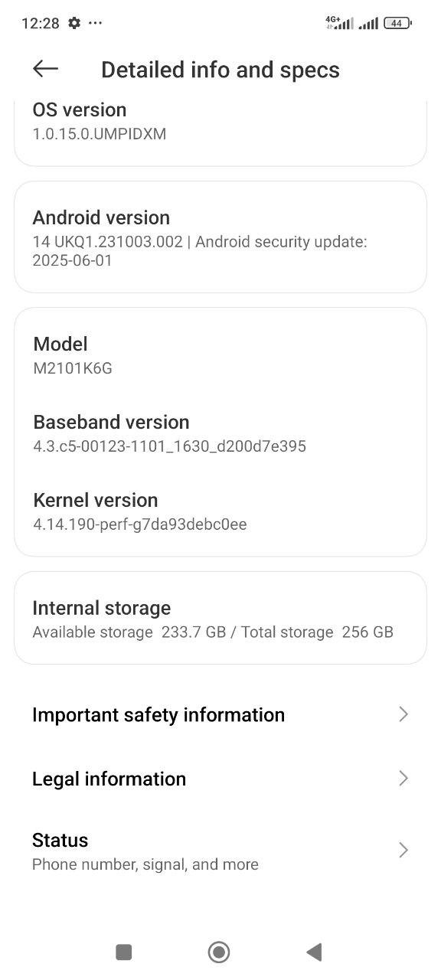The width and height of the screenshot is (441, 980).
Task: Tap the triangle back navigation icon
Action: click(314, 952)
